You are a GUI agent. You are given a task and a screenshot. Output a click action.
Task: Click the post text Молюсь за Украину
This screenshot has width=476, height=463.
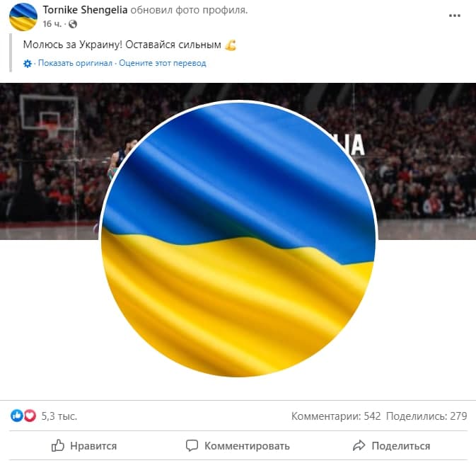pyautogui.click(x=73, y=45)
